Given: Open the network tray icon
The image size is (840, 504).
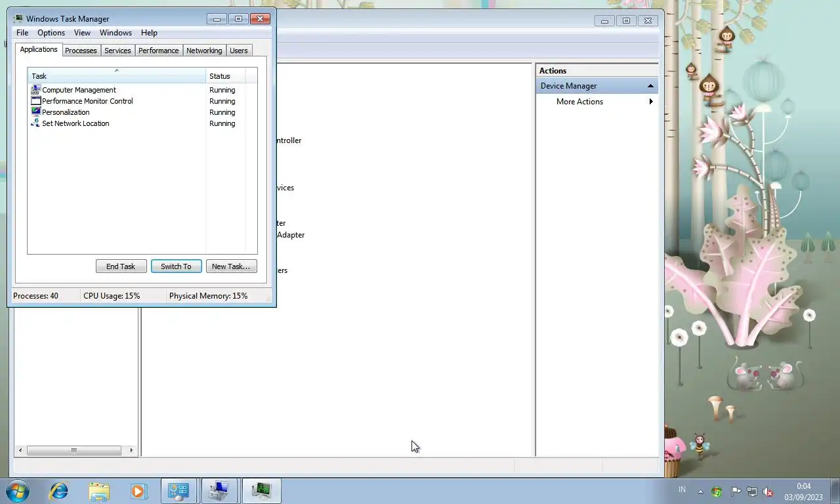Looking at the screenshot, I should click(x=752, y=492).
